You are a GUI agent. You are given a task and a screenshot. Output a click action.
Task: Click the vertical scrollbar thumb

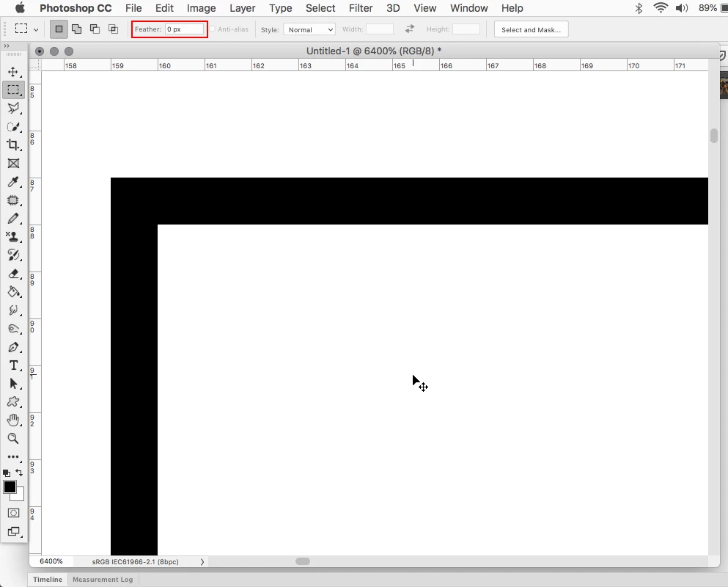point(714,136)
